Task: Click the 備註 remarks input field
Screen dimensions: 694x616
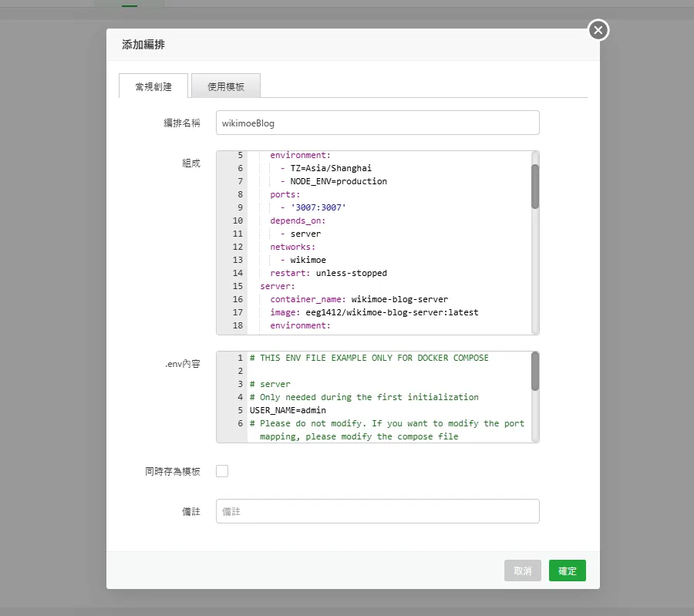Action: point(377,510)
